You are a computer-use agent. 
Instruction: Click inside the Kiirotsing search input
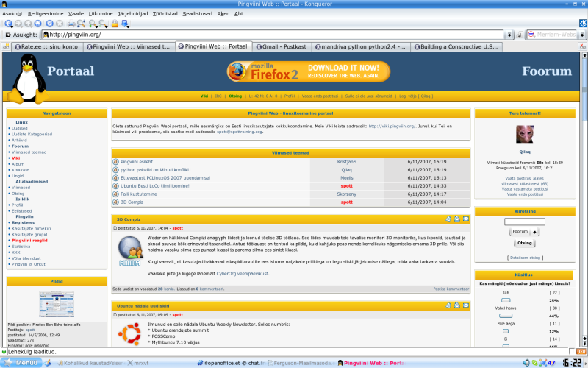pyautogui.click(x=525, y=222)
